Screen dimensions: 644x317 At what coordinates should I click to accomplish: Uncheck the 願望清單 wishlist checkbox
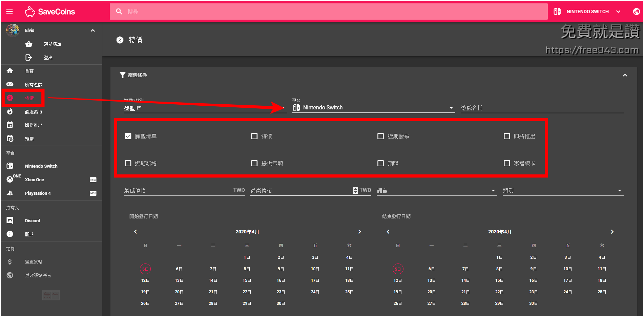[x=128, y=136]
